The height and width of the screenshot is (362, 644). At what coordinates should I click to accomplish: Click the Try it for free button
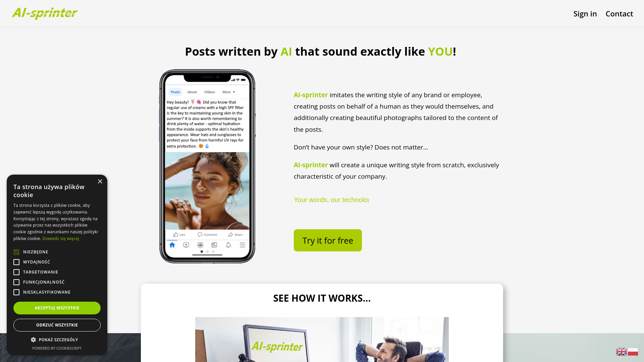[328, 240]
